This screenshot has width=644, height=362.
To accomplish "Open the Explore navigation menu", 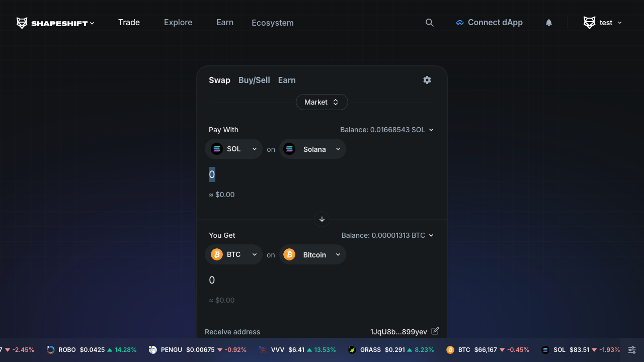I will click(178, 22).
